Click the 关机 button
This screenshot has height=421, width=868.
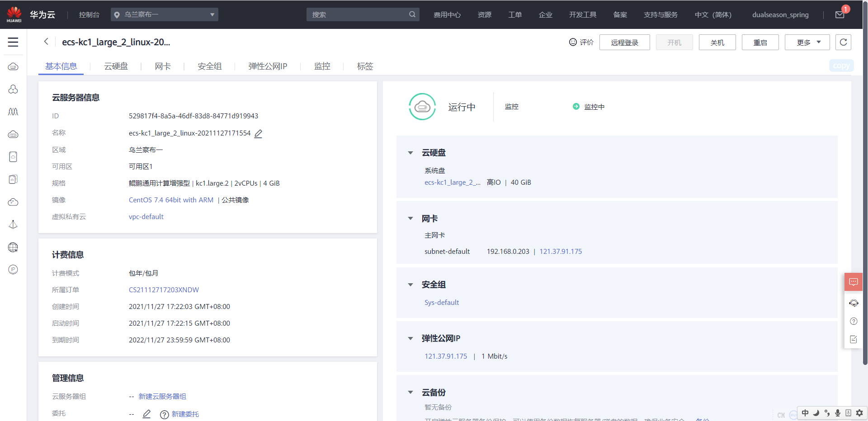point(717,42)
